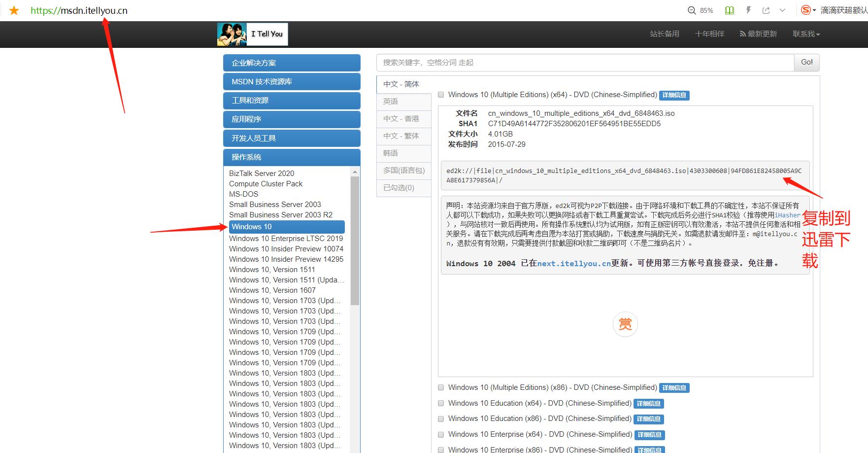Click the cn_windows_10 iso file name
The image size is (868, 453).
coord(581,113)
